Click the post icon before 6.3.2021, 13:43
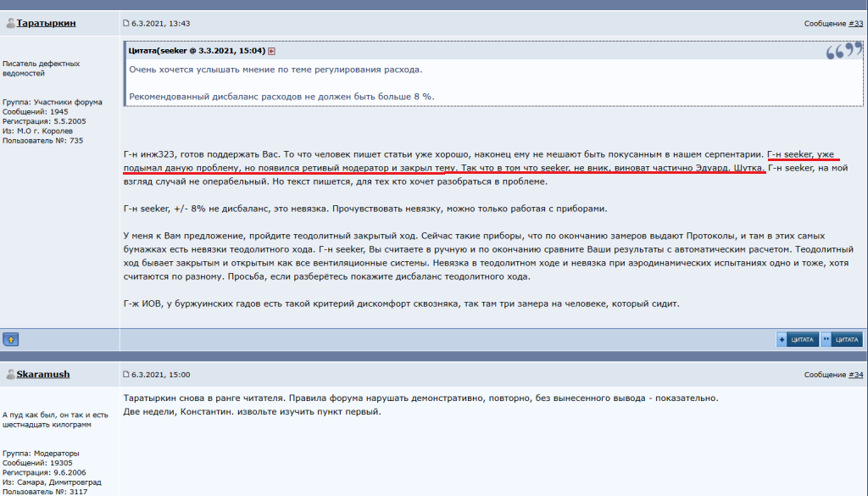 click(126, 23)
